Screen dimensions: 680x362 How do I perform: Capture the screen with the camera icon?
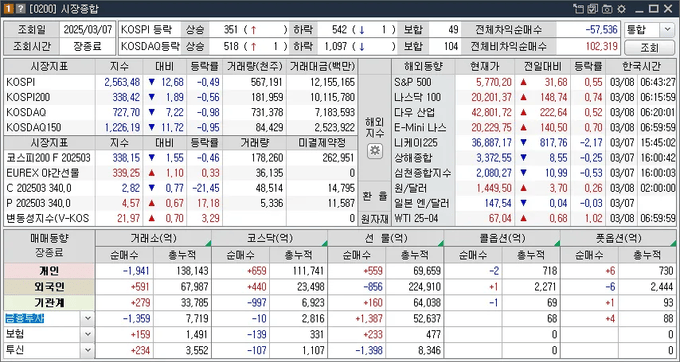coord(607,9)
